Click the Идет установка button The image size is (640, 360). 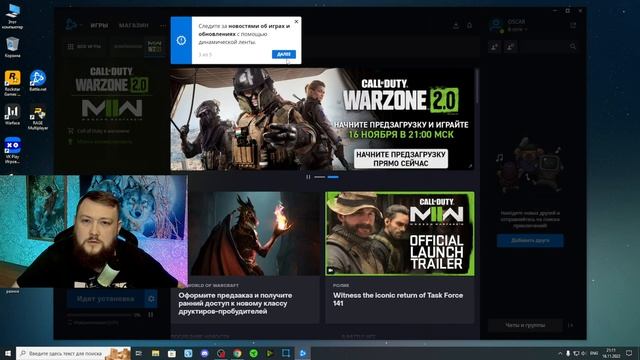pyautogui.click(x=106, y=299)
